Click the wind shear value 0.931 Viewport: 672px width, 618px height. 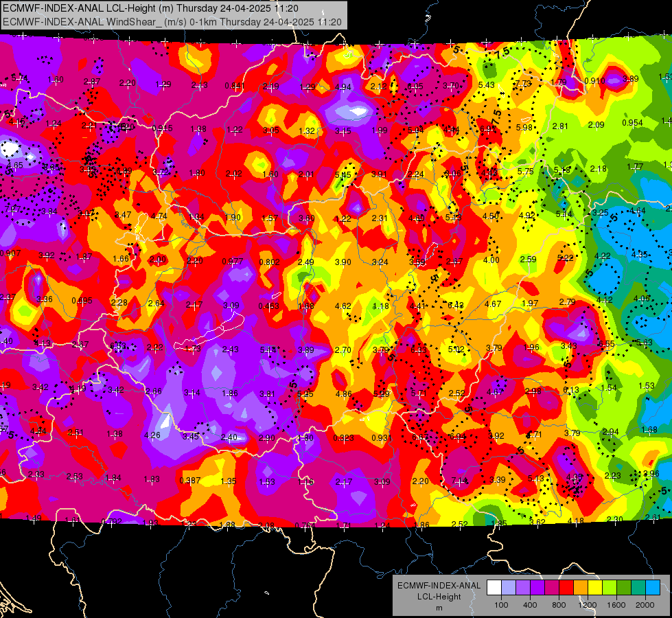pyautogui.click(x=382, y=437)
